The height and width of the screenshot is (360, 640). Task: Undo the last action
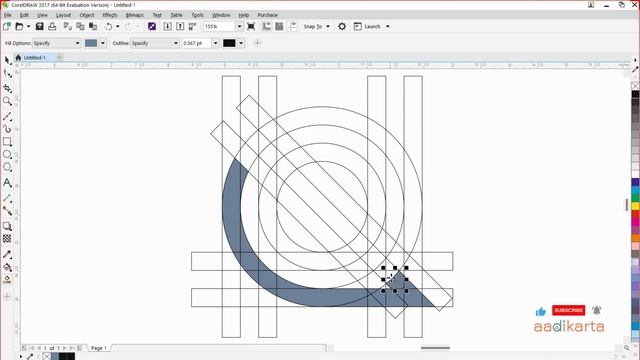(x=108, y=27)
